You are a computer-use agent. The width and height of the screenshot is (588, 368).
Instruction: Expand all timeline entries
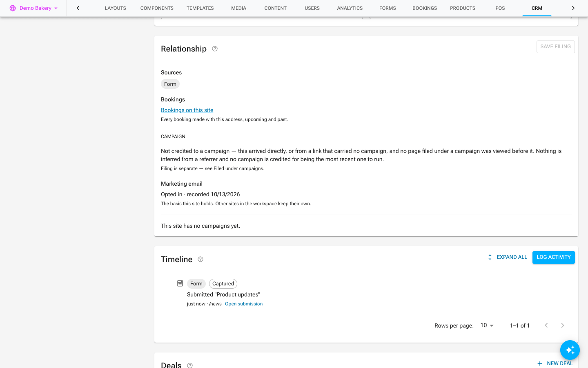click(507, 257)
